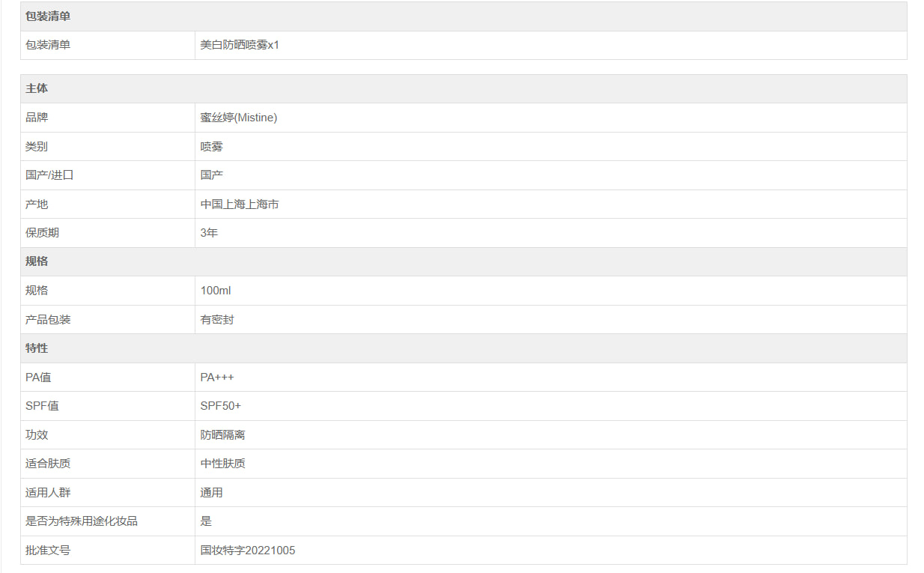Click the bold "规格" section header
Screen dimensions: 924x573
(x=37, y=261)
